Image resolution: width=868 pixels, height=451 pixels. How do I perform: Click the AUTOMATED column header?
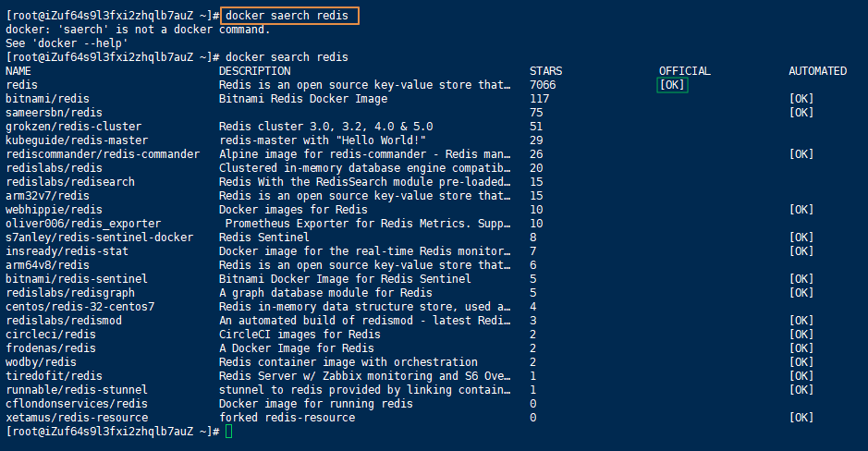[x=817, y=71]
